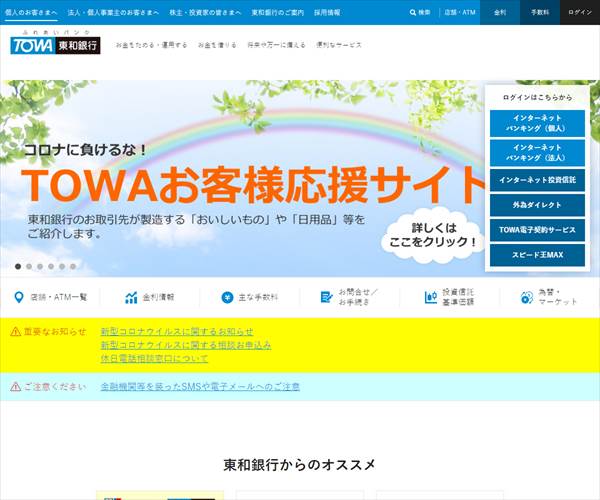Image resolution: width=600 pixels, height=500 pixels.
Task: Click the 手数料 header button
Action: [540, 12]
